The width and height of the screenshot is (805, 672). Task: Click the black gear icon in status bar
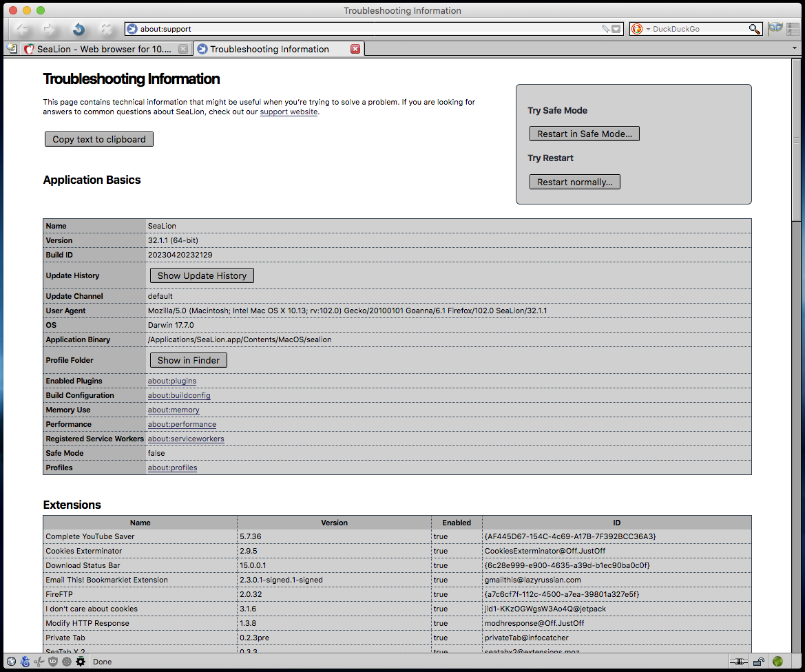pos(81,661)
